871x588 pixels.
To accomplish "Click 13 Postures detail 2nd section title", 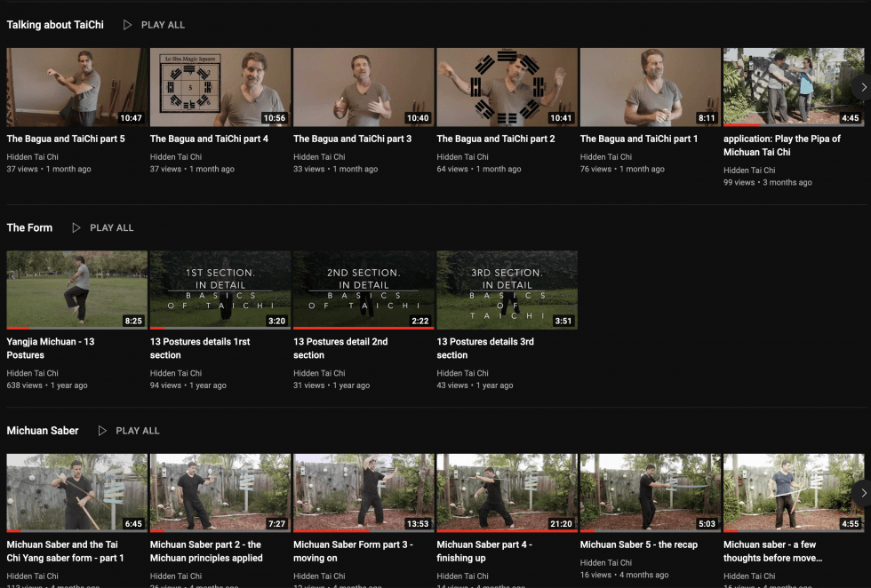I will point(340,347).
